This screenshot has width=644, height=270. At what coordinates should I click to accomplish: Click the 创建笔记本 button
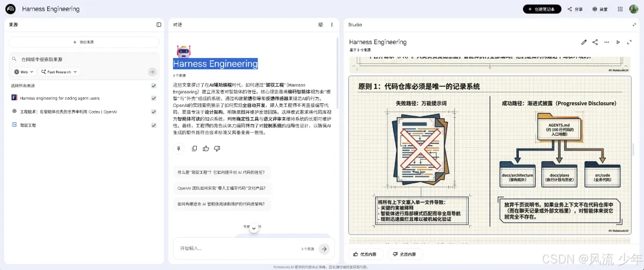541,9
